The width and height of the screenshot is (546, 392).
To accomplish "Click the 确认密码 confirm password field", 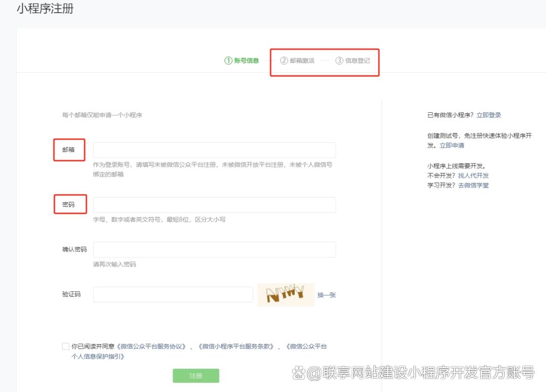I will [214, 250].
